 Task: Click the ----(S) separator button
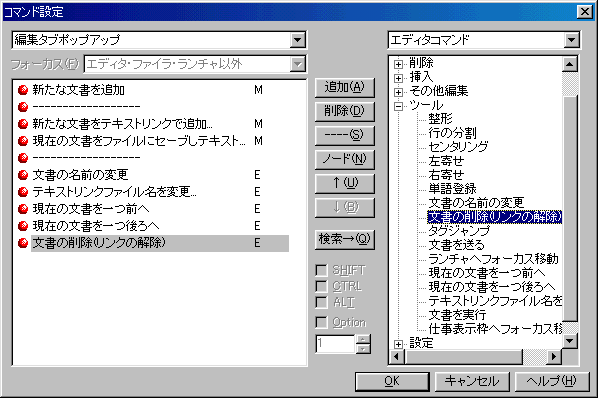click(345, 135)
